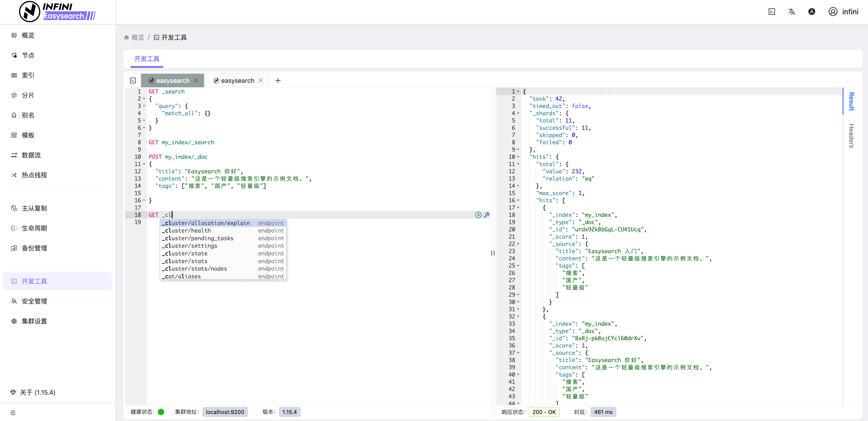Click the panel divider resize handle
The image size is (868, 421).
pyautogui.click(x=493, y=253)
